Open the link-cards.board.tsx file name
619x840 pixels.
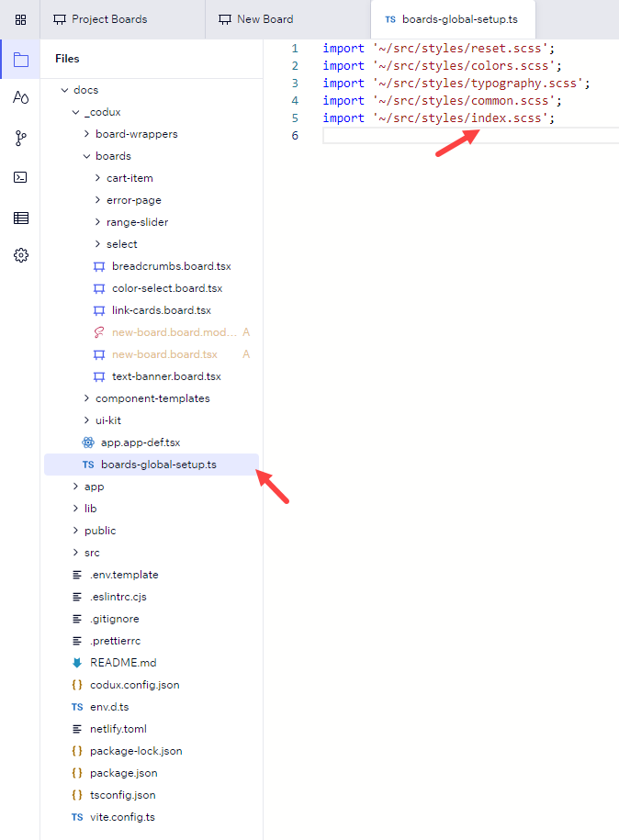(162, 310)
